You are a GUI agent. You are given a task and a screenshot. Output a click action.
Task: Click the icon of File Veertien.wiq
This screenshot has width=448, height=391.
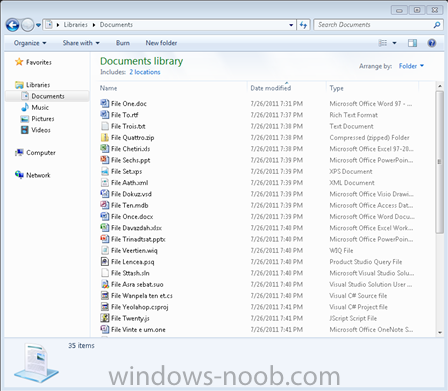tap(105, 250)
